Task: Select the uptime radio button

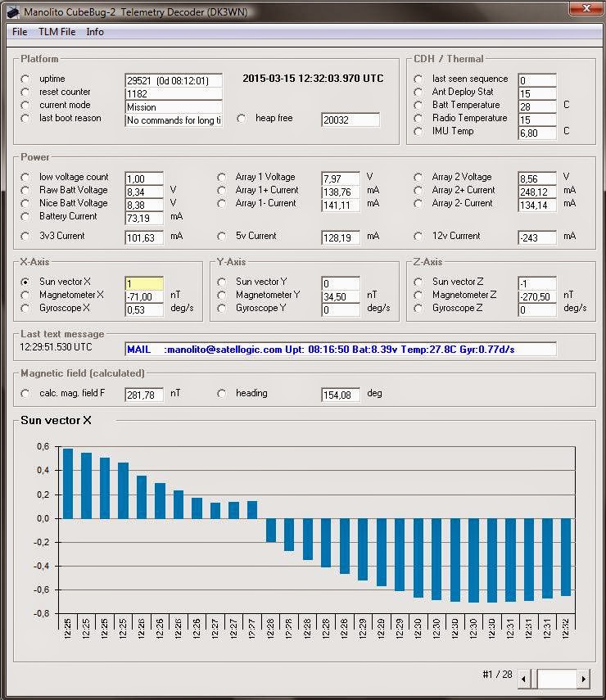Action: (x=25, y=79)
